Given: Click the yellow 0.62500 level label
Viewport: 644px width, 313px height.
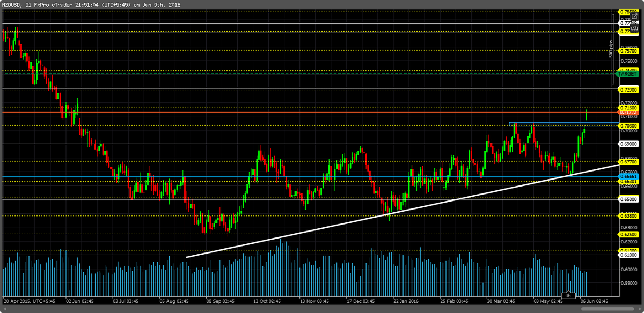Looking at the screenshot, I should coord(628,234).
